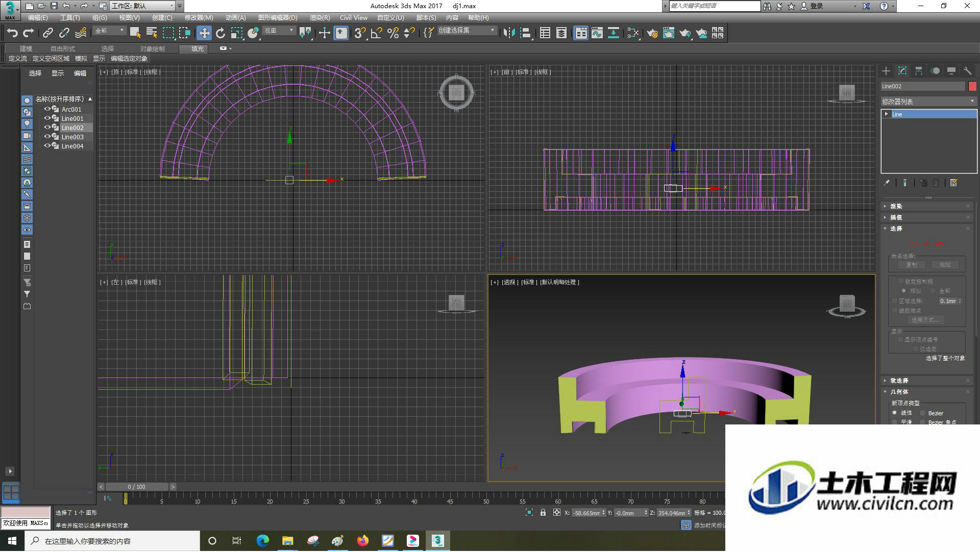Open Microsoft Edge from the taskbar

pos(262,541)
